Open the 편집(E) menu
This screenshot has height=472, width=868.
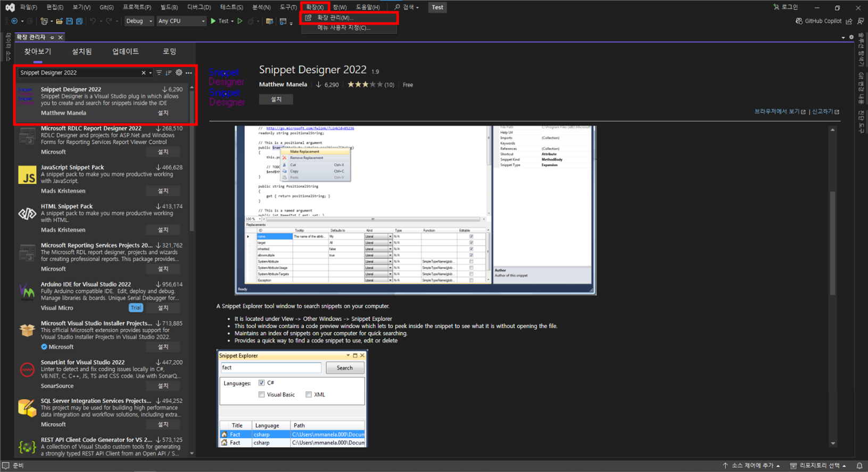pyautogui.click(x=54, y=7)
